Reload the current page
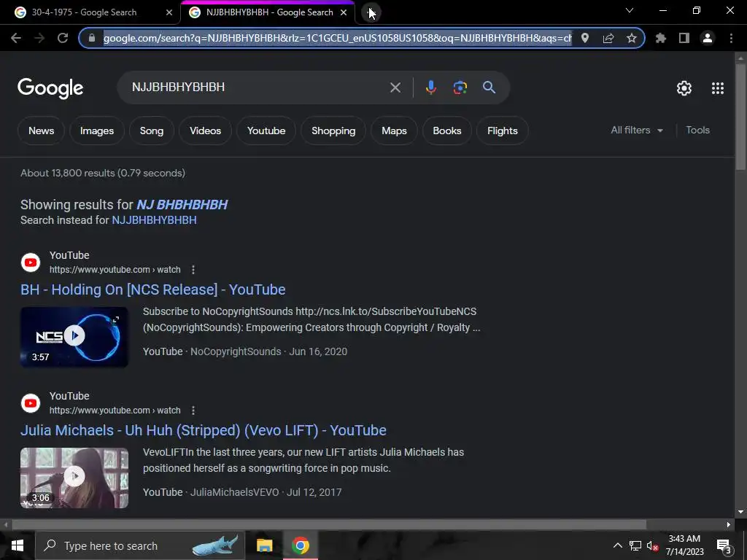The width and height of the screenshot is (747, 560). pos(63,38)
